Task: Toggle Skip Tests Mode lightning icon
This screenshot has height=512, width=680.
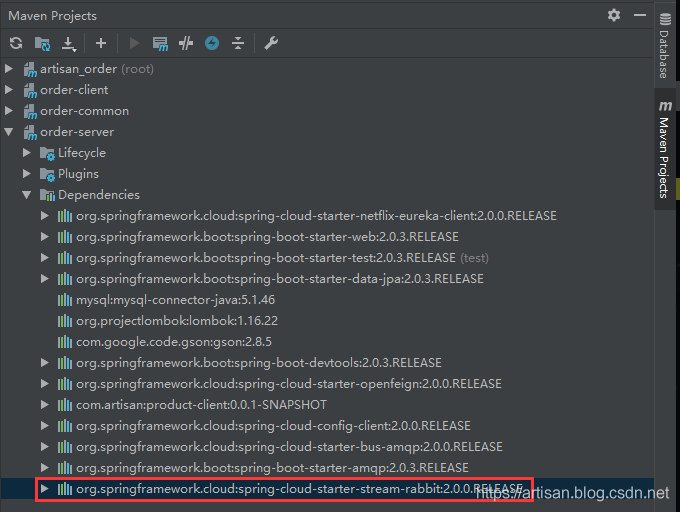Action: [x=212, y=43]
